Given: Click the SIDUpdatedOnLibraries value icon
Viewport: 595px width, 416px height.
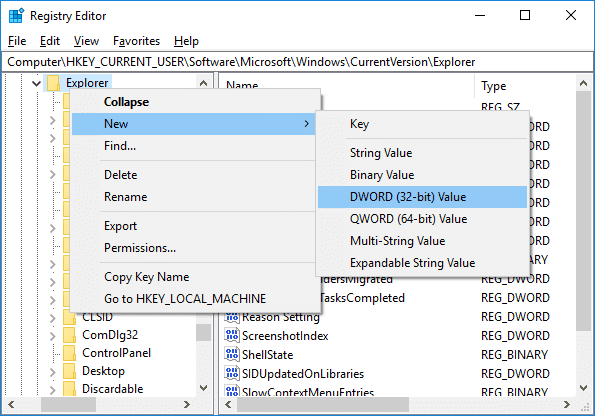Looking at the screenshot, I should pyautogui.click(x=232, y=373).
